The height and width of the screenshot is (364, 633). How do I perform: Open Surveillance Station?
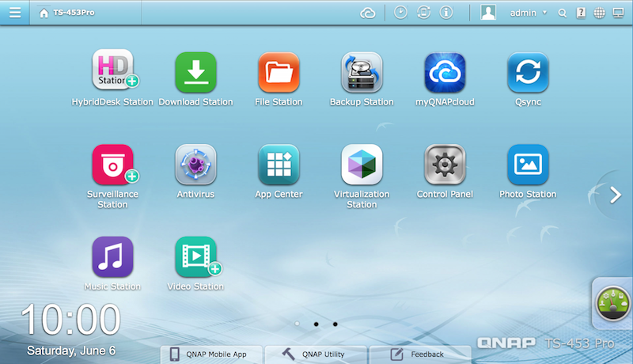coord(113,165)
